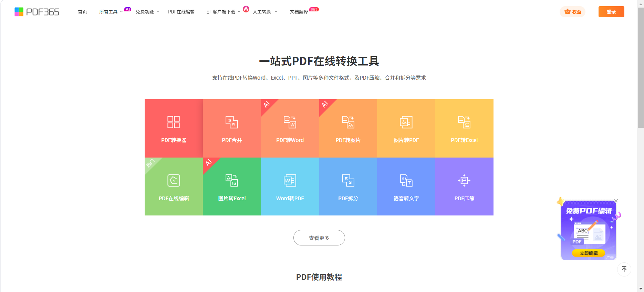Expand the 人工转换 menu
This screenshot has width=644, height=292.
[264, 12]
